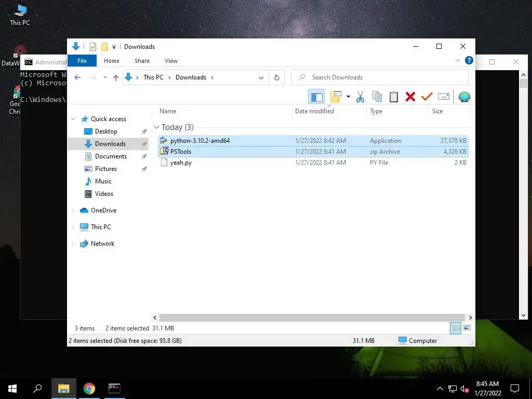The image size is (532, 399).
Task: Switch to Details view icon in status bar
Action: (x=455, y=328)
